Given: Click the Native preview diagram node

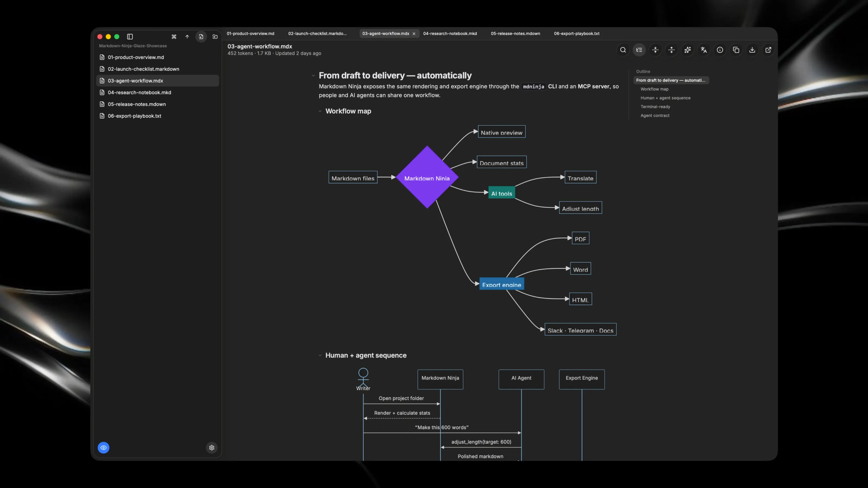Looking at the screenshot, I should pos(501,132).
